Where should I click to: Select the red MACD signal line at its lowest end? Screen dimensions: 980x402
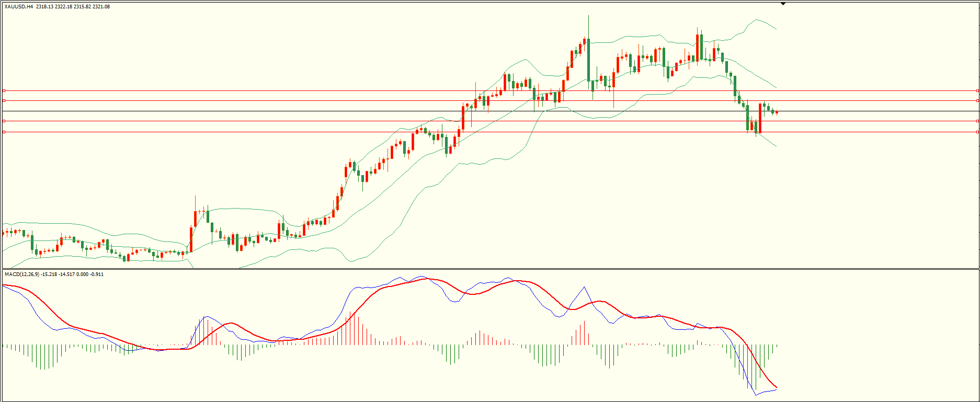776,386
